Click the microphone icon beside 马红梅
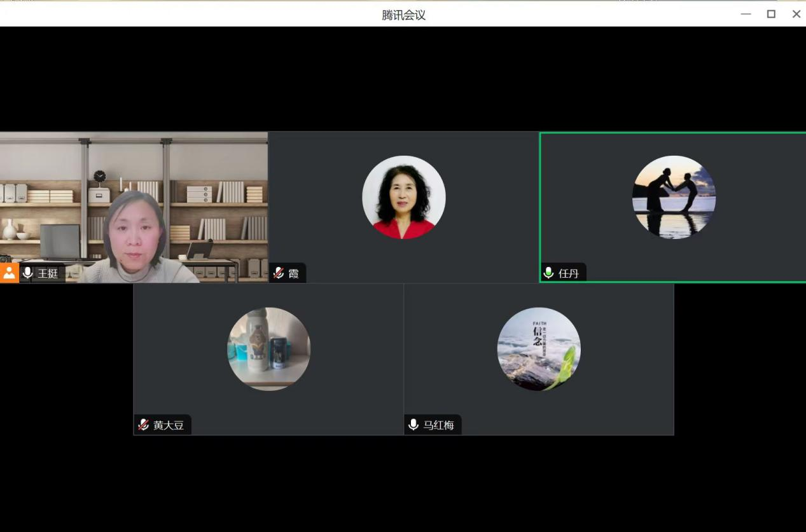This screenshot has height=532, width=806. click(414, 425)
